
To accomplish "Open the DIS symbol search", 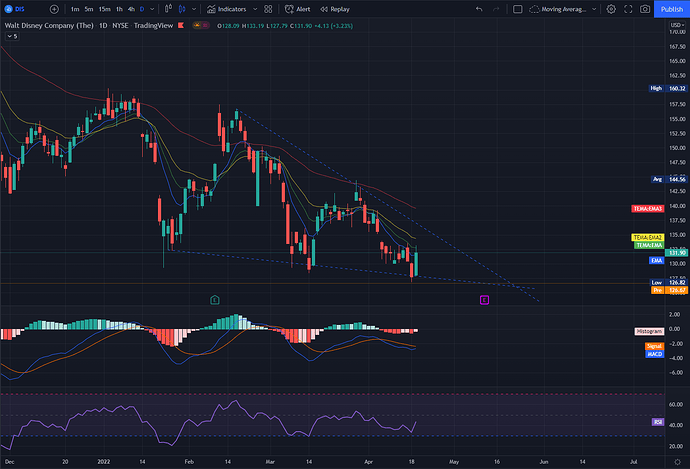I will point(15,9).
